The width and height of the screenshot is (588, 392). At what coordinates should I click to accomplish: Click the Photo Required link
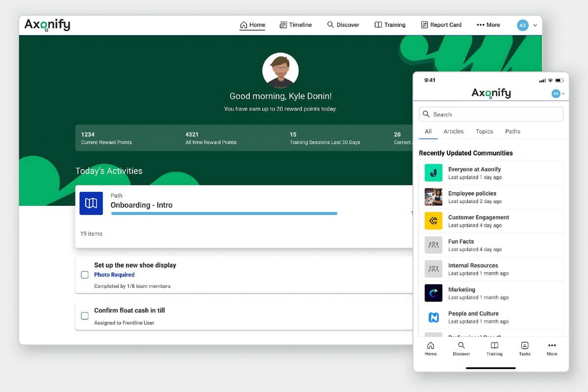pos(114,275)
